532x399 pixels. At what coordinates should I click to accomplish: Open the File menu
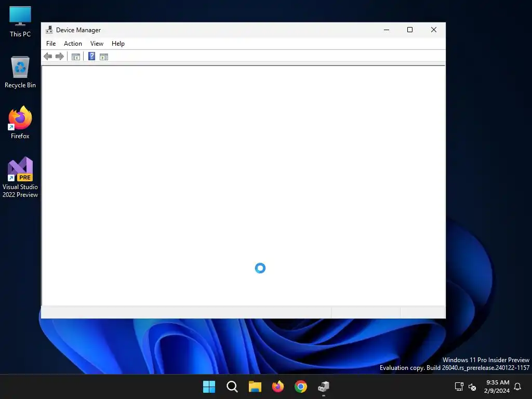tap(51, 44)
